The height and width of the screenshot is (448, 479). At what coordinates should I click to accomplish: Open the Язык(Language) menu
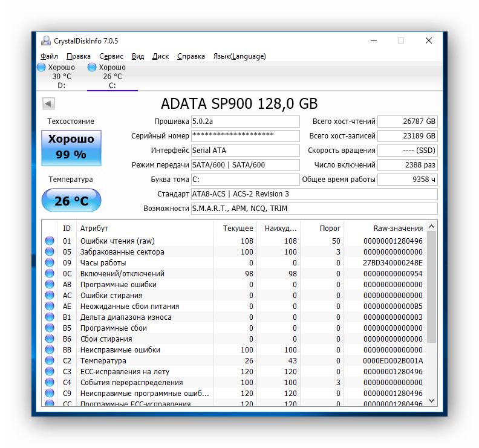point(239,56)
